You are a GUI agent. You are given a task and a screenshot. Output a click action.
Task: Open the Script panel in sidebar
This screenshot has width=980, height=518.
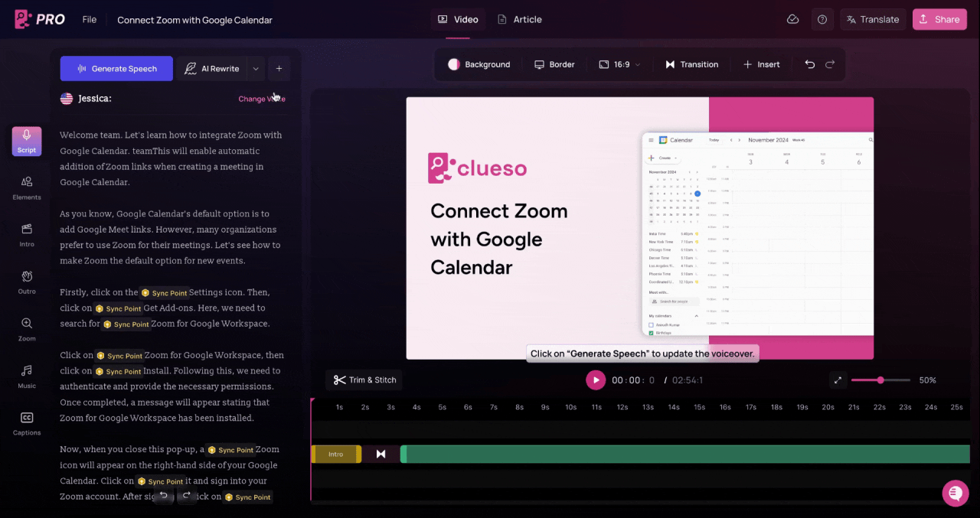[27, 142]
